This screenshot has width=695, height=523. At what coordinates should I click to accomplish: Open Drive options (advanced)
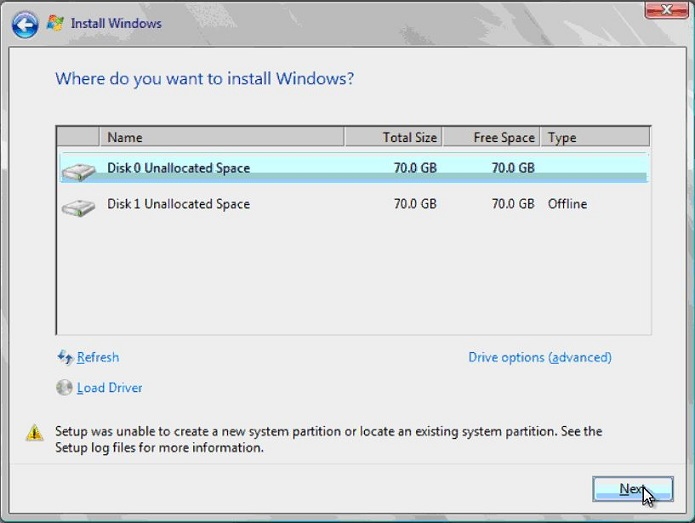pos(540,357)
